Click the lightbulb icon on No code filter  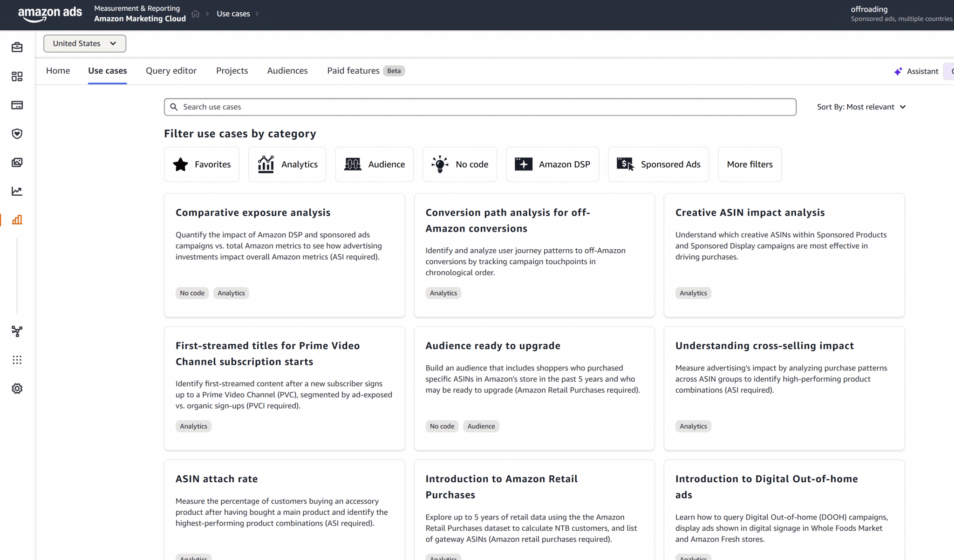[440, 164]
